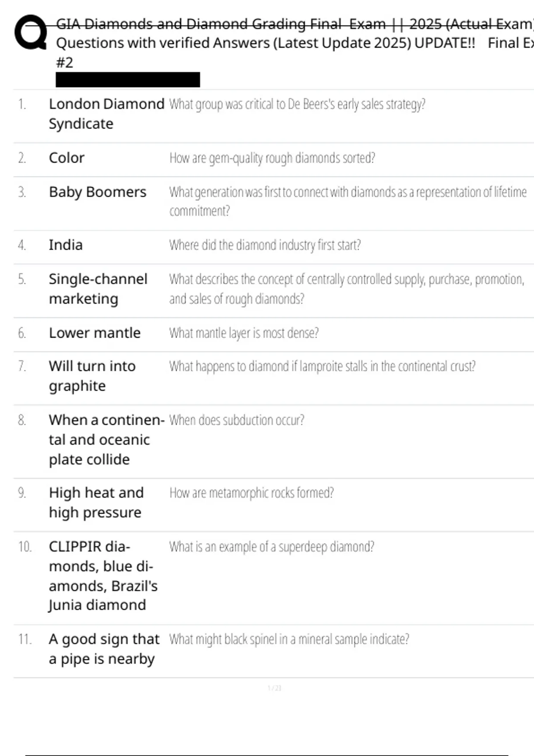Viewport: 534px width, 756px height.
Task: Click "Will turn into graphite" answer
Action: (92, 376)
